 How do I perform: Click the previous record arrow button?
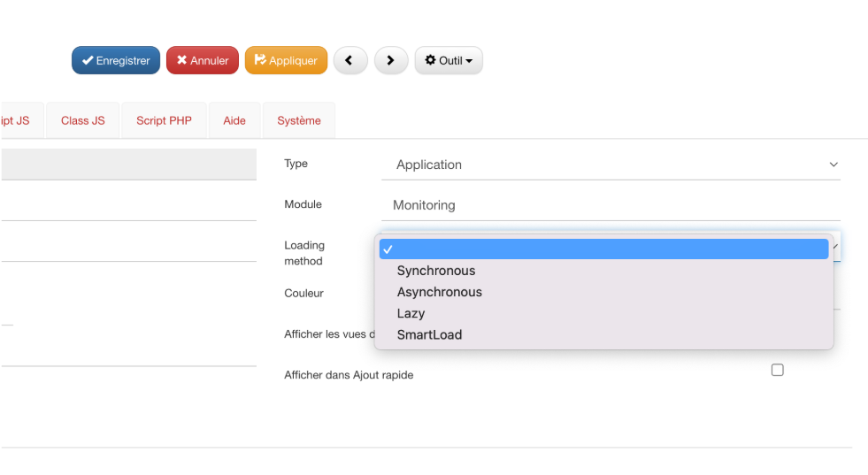click(x=350, y=60)
